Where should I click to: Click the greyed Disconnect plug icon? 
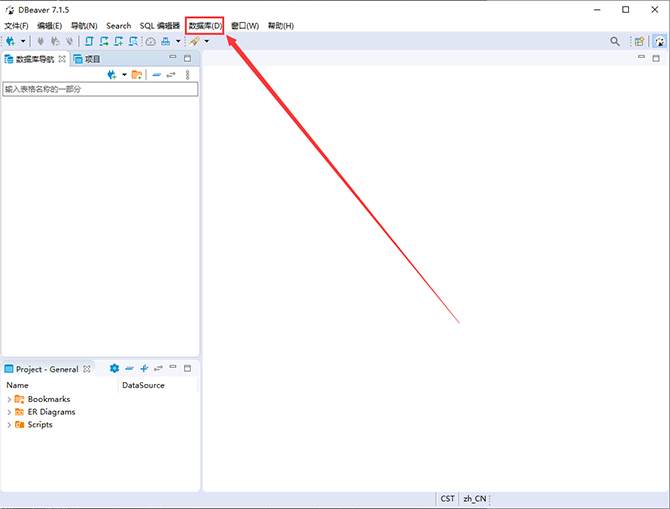coord(69,41)
